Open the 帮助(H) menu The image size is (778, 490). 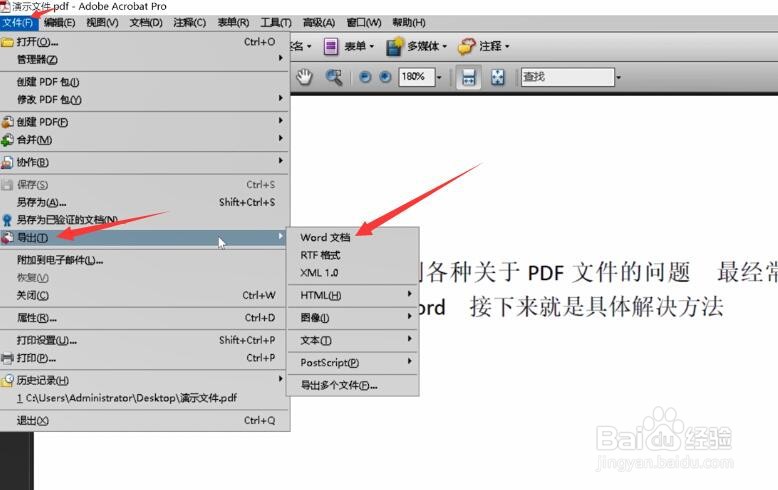409,23
